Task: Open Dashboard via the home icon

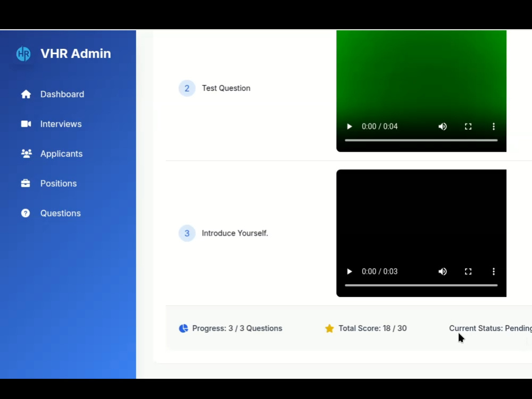Action: pos(26,94)
